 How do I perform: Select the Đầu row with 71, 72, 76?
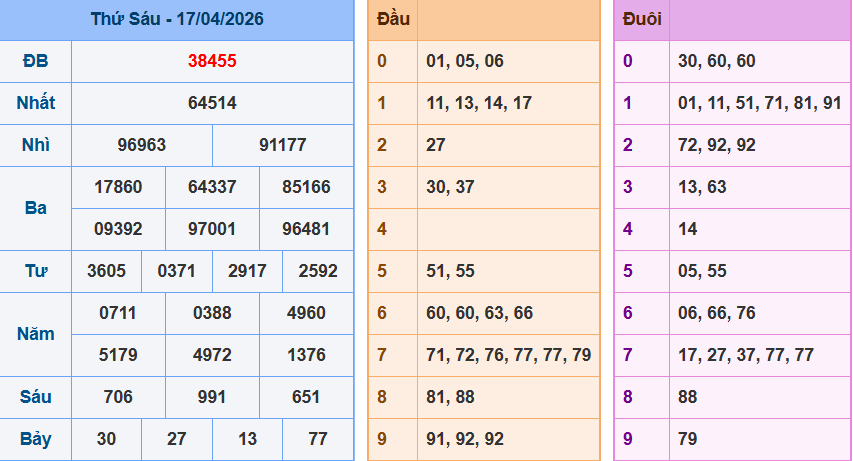508,355
